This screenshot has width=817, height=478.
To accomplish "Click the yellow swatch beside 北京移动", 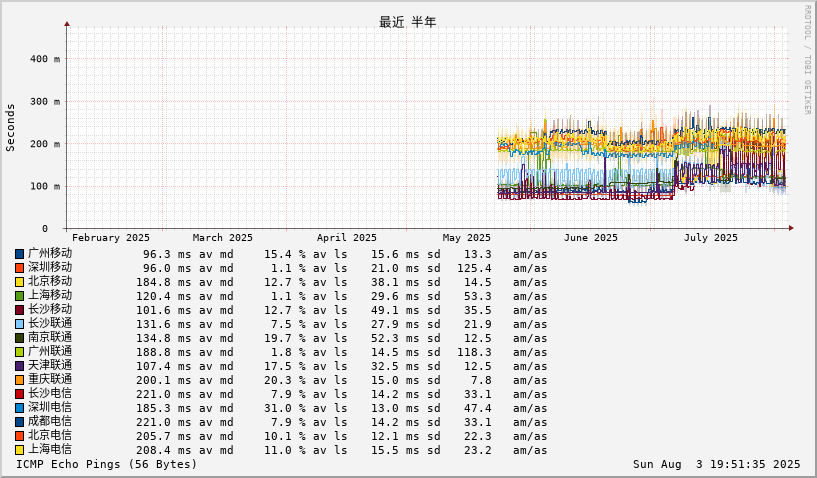I will (x=19, y=282).
